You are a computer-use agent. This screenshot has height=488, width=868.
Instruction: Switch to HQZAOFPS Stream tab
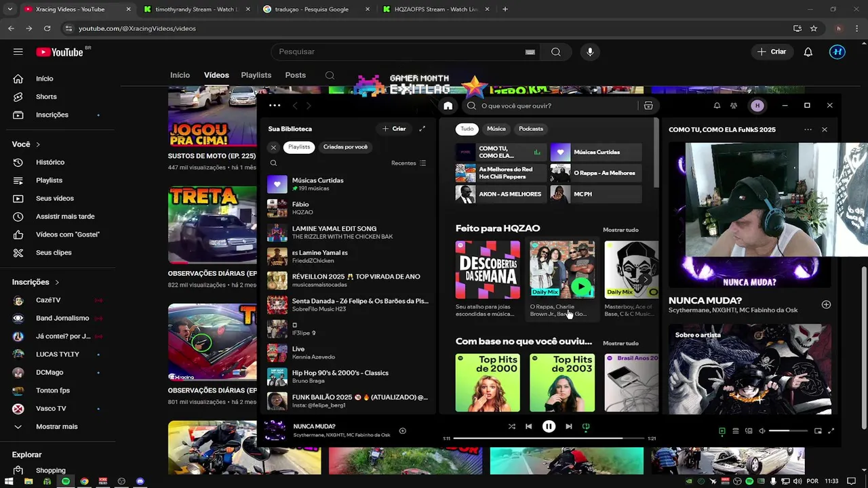pos(435,9)
